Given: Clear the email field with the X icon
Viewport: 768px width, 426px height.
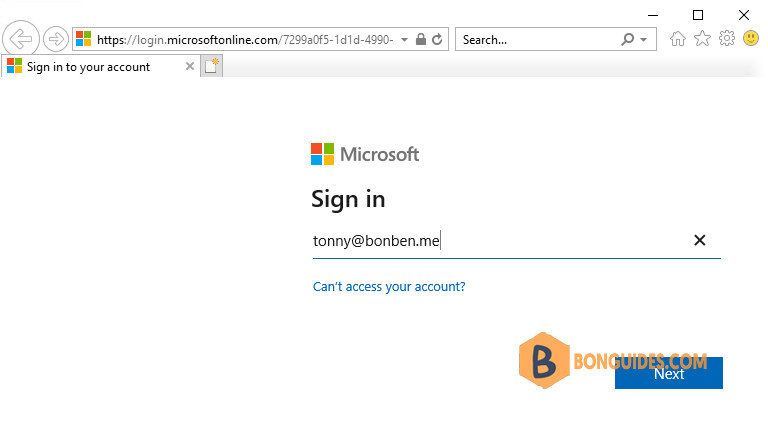Looking at the screenshot, I should pos(700,240).
